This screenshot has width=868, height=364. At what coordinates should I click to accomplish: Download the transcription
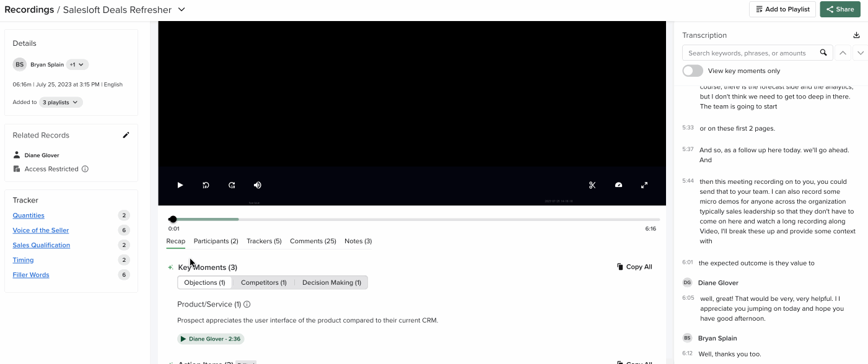pyautogui.click(x=857, y=35)
